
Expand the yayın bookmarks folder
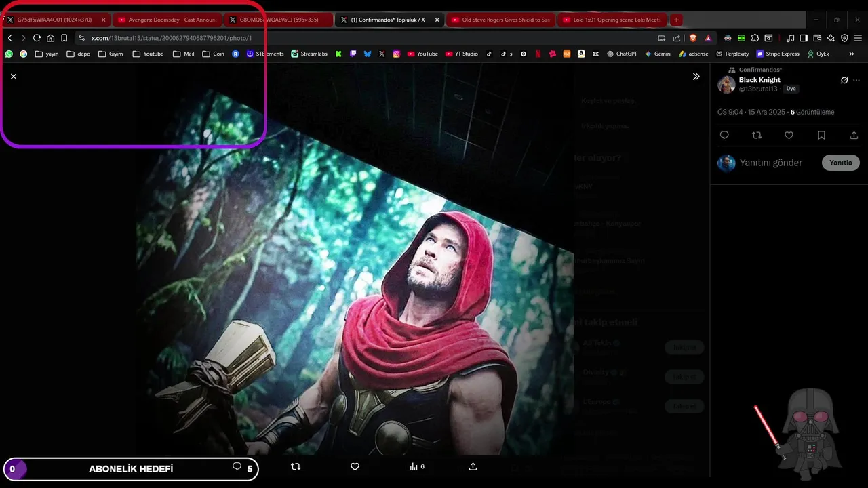tap(47, 54)
